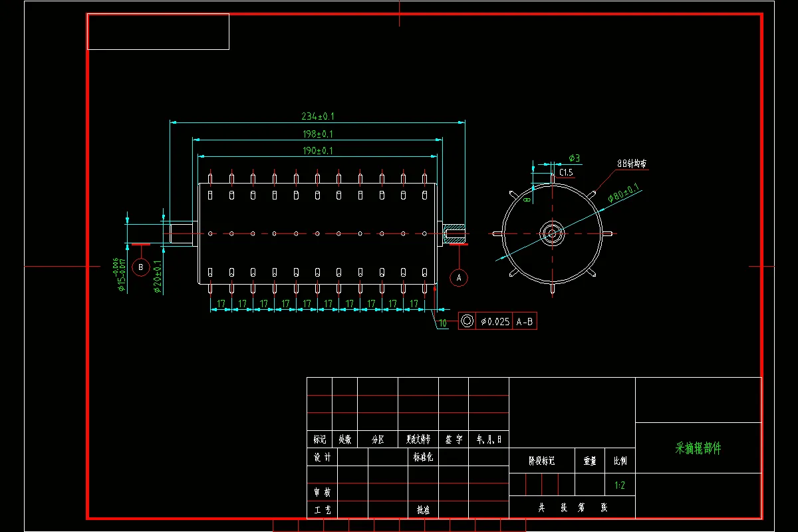The height and width of the screenshot is (532, 798).
Task: Click the 批准 label
Action: click(423, 510)
